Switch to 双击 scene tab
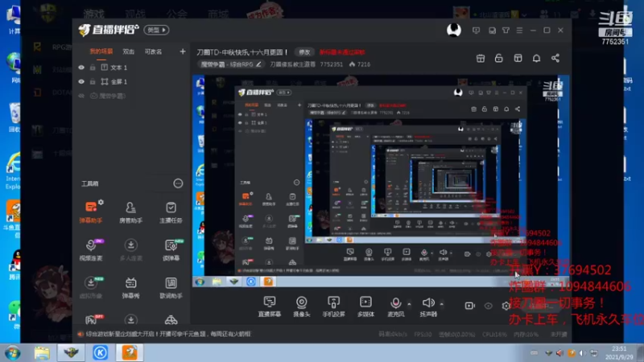644x362 pixels. (x=129, y=51)
